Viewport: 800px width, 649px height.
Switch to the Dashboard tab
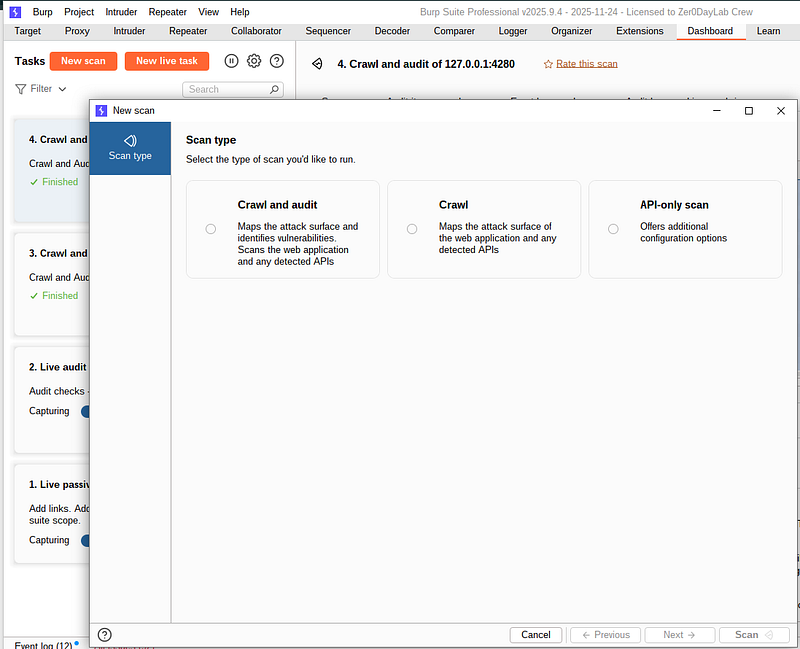(x=710, y=31)
